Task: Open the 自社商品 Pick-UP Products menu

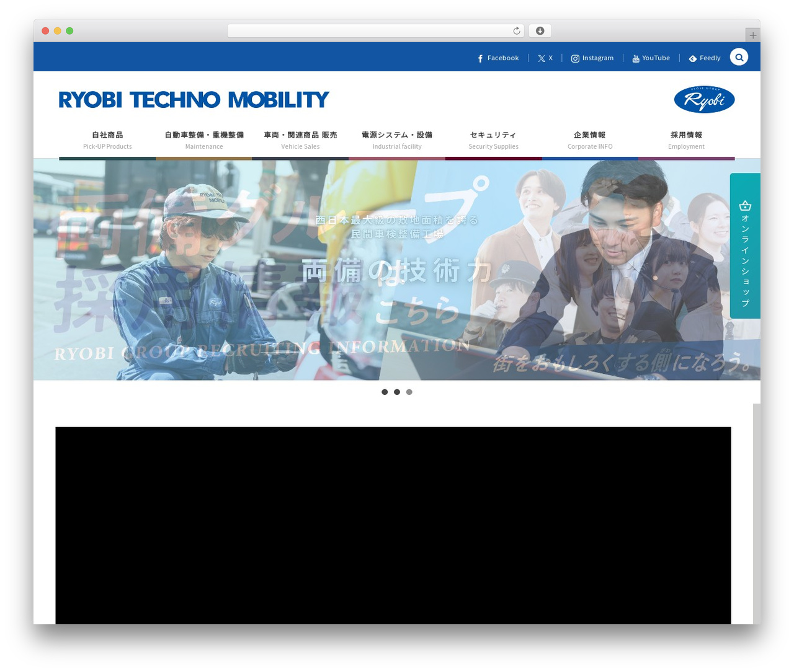Action: pyautogui.click(x=107, y=141)
